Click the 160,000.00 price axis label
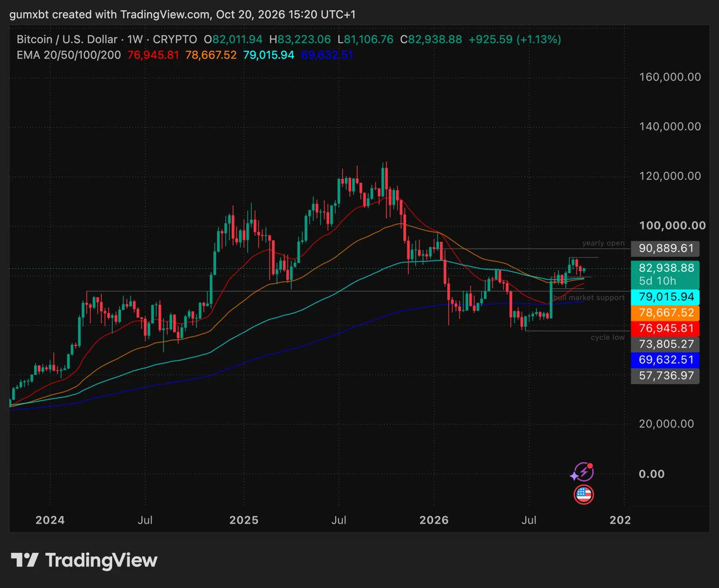Viewport: 719px width, 588px height. 669,77
